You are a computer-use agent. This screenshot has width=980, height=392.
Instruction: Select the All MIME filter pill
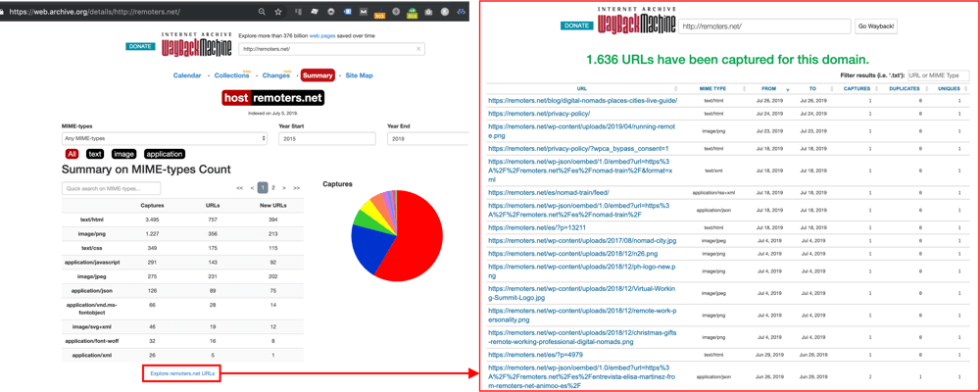pyautogui.click(x=73, y=154)
